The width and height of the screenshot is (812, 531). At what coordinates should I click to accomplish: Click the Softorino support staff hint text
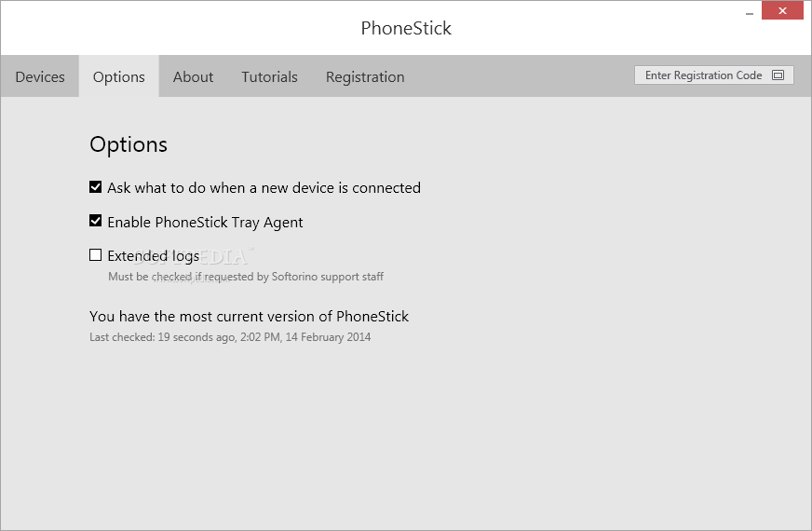(246, 277)
